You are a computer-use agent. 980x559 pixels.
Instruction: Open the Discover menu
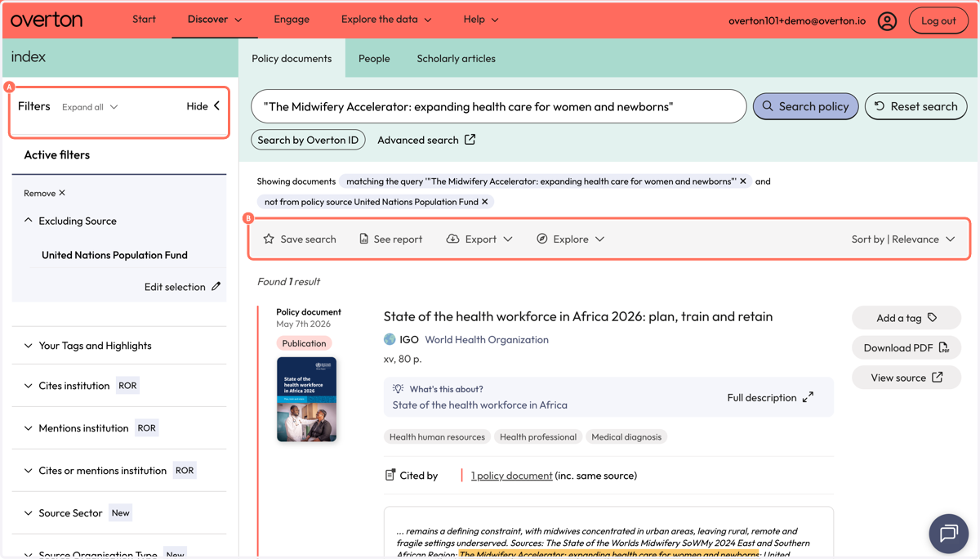[x=215, y=20]
